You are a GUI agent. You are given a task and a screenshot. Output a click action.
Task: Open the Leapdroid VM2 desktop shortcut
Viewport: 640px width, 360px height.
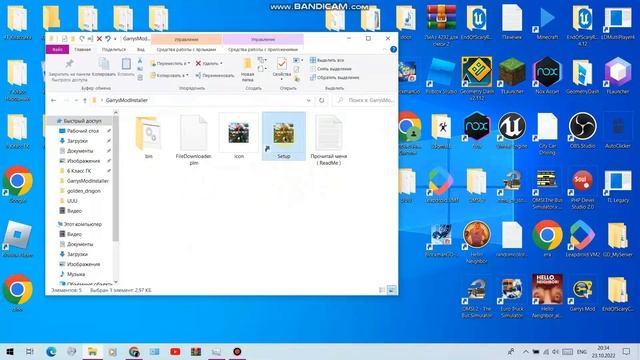pos(582,239)
